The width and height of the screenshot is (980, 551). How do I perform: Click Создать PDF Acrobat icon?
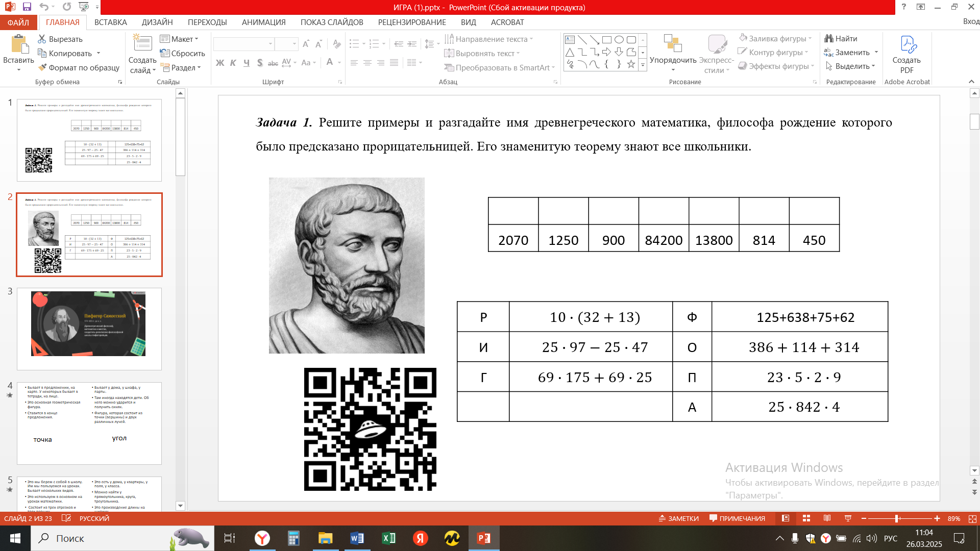[x=906, y=54]
